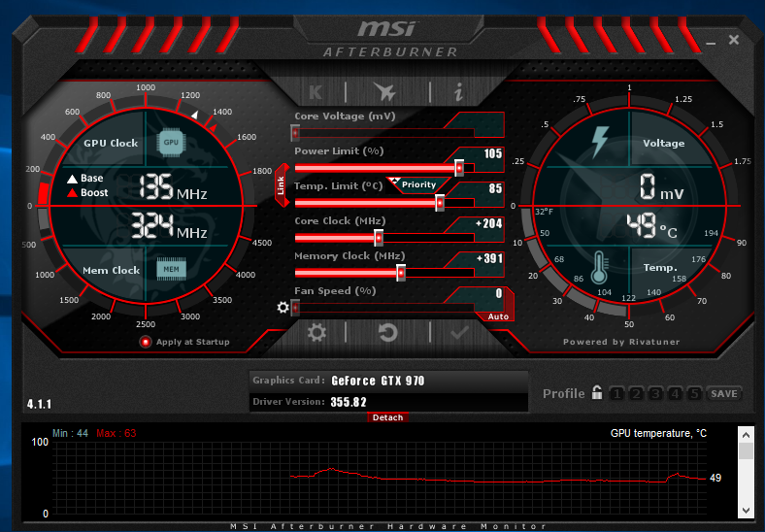The image size is (765, 532).
Task: Click the Min : 44 label
Action: 70,433
